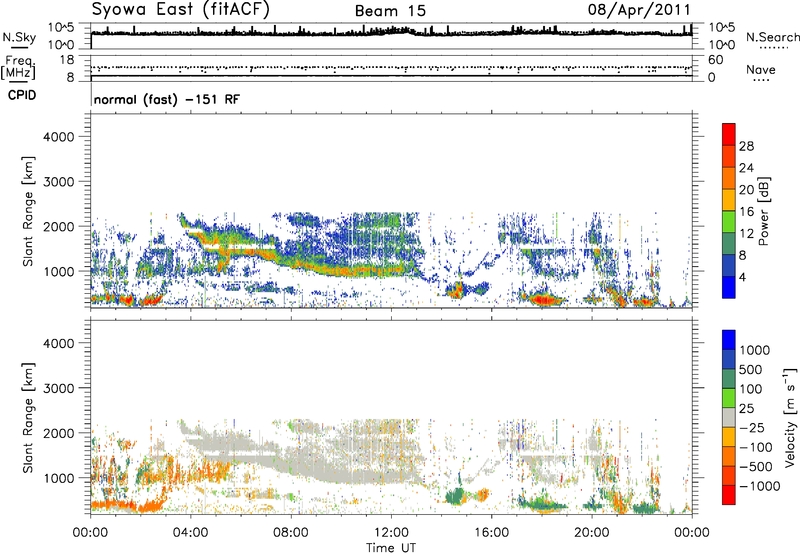Pick the red top segment of the Power colorbar
Image resolution: width=800 pixels, height=554 pixels.
[x=729, y=134]
